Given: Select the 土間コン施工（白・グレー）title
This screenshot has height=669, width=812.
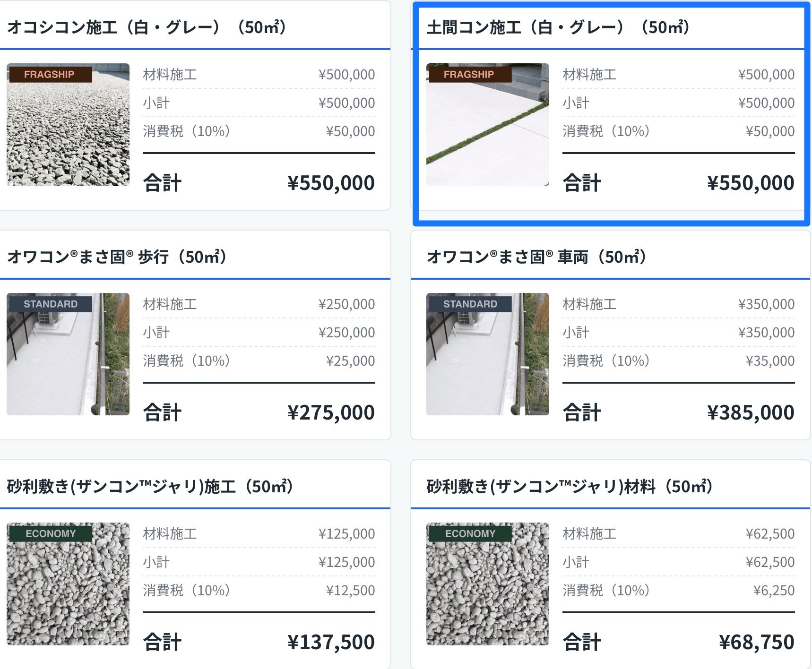Looking at the screenshot, I should (x=558, y=27).
